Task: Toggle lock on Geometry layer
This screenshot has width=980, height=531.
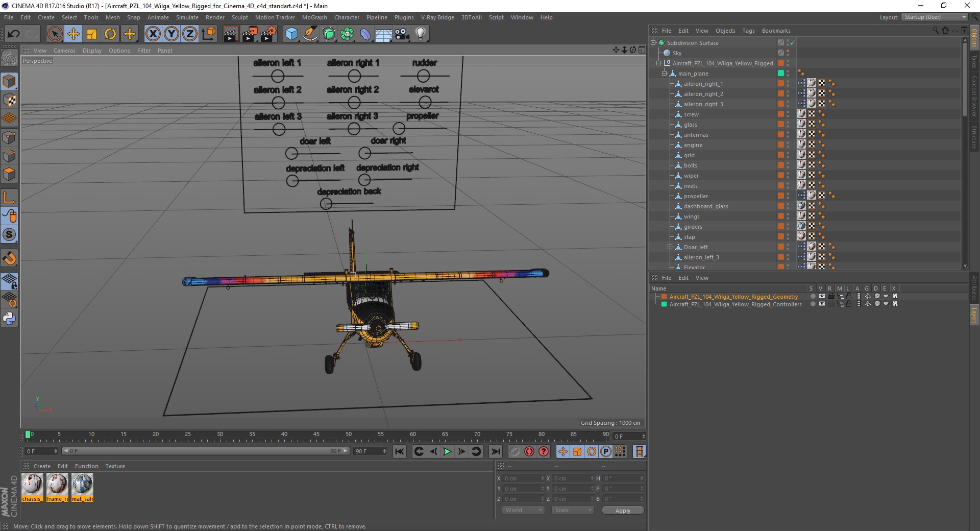Action: point(849,296)
